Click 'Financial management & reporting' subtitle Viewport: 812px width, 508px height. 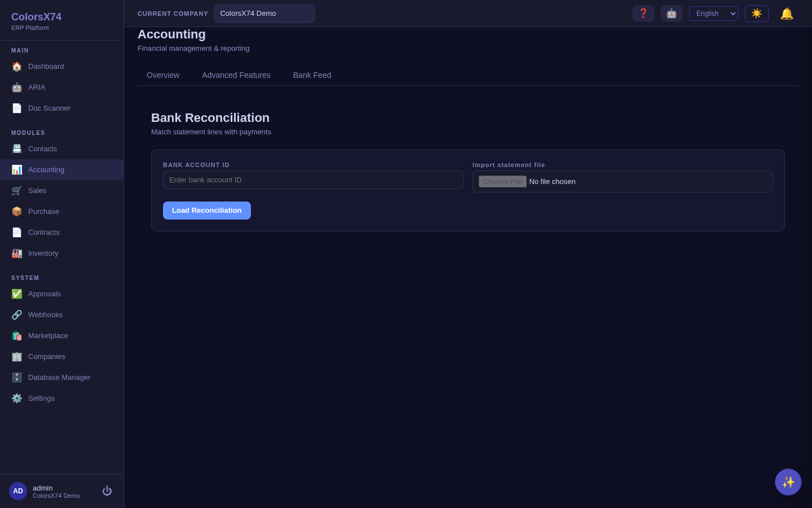193,49
